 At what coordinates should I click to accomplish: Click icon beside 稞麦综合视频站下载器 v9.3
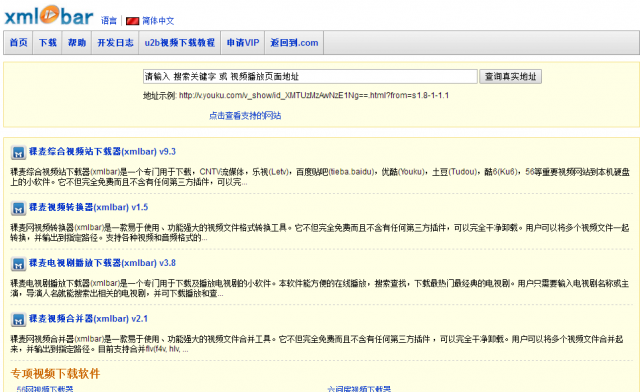18,152
